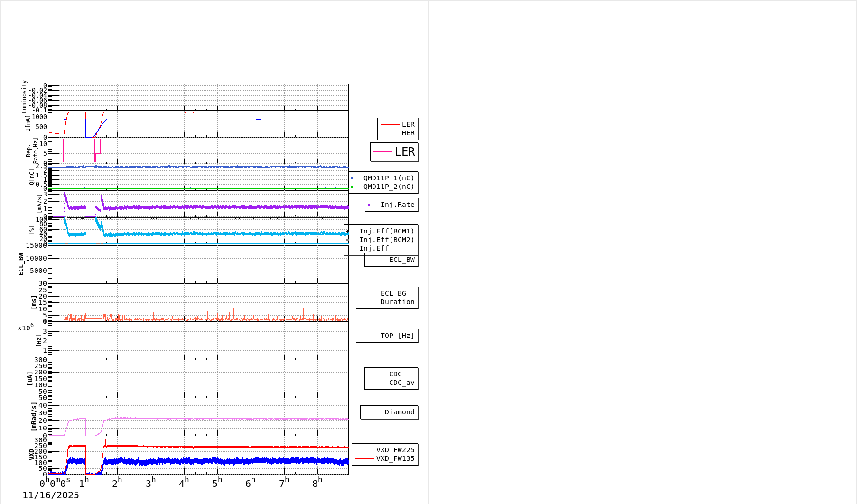
Task: Click the Luminosity y-axis title
Action: [25, 96]
